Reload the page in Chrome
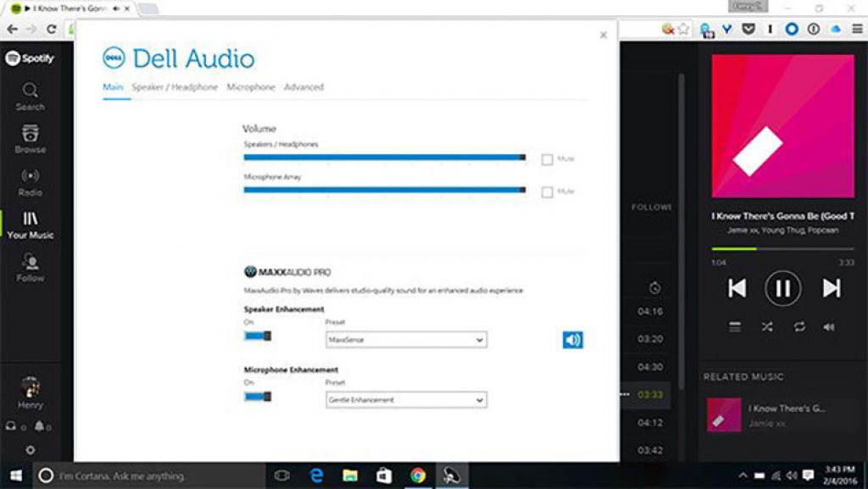Image resolution: width=868 pixels, height=489 pixels. click(52, 29)
